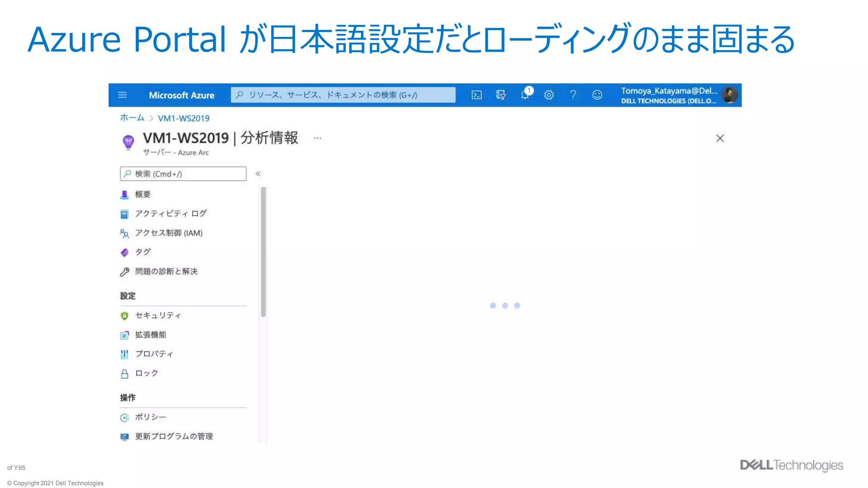
Task: Open the ellipsis more options next to 分析情報
Action: point(317,138)
